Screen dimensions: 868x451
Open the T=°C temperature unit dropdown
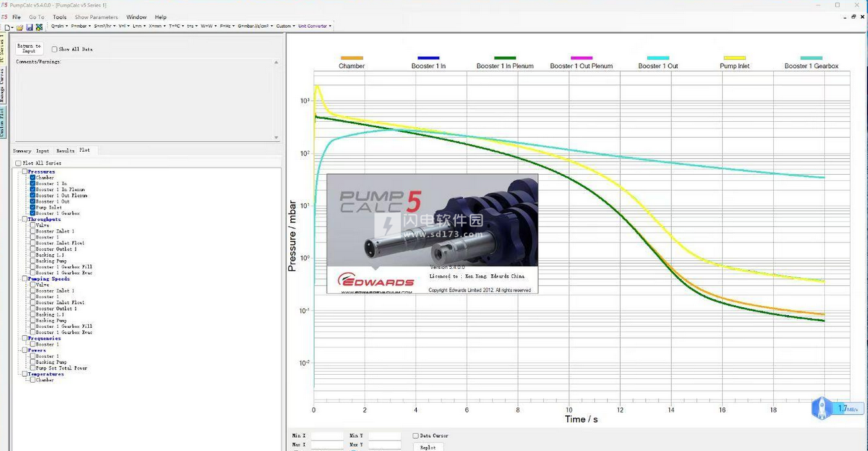pos(176,26)
